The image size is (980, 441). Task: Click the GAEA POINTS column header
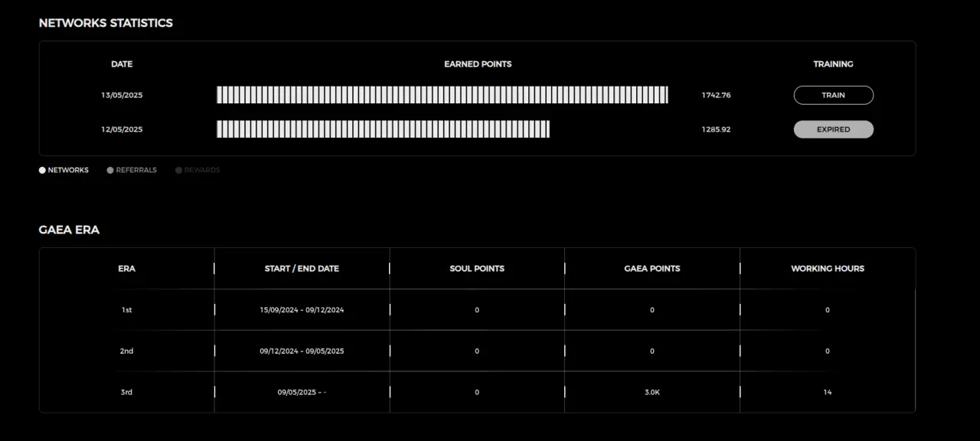pos(652,269)
